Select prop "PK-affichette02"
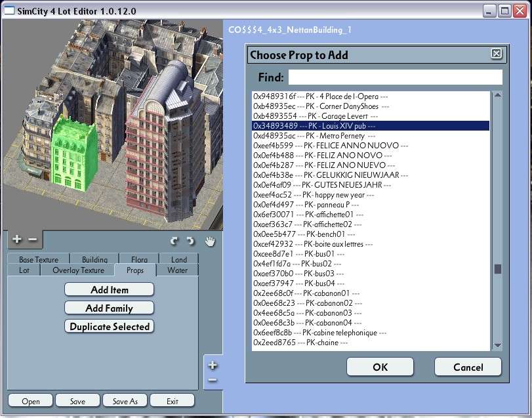 coord(371,224)
